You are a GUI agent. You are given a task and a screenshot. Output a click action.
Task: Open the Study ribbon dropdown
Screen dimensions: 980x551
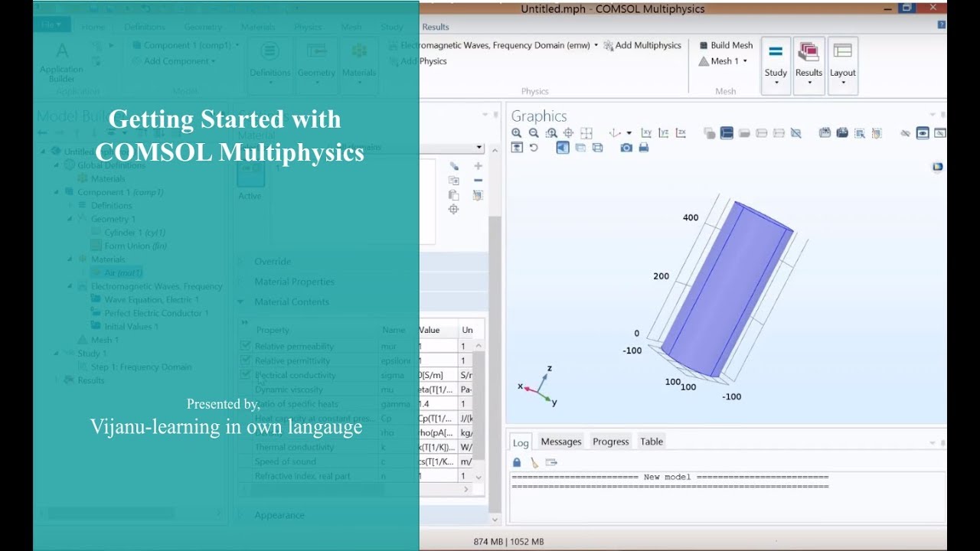pyautogui.click(x=776, y=67)
